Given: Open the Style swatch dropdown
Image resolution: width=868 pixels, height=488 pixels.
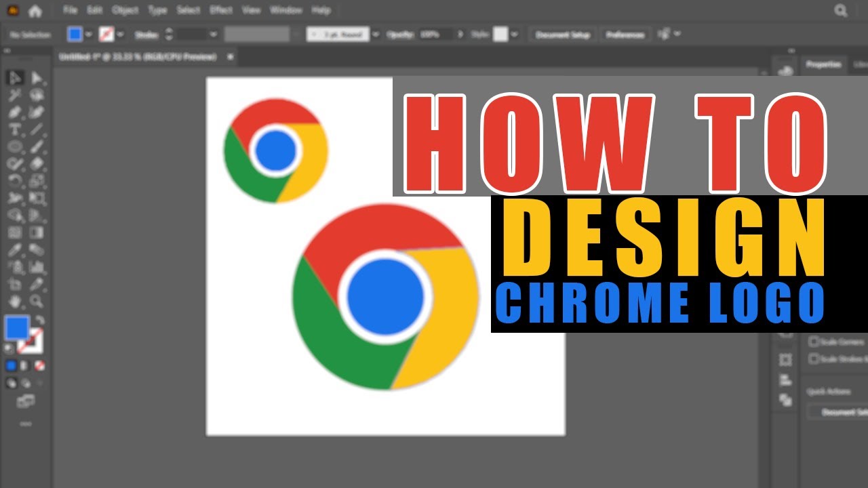Looking at the screenshot, I should pos(515,35).
